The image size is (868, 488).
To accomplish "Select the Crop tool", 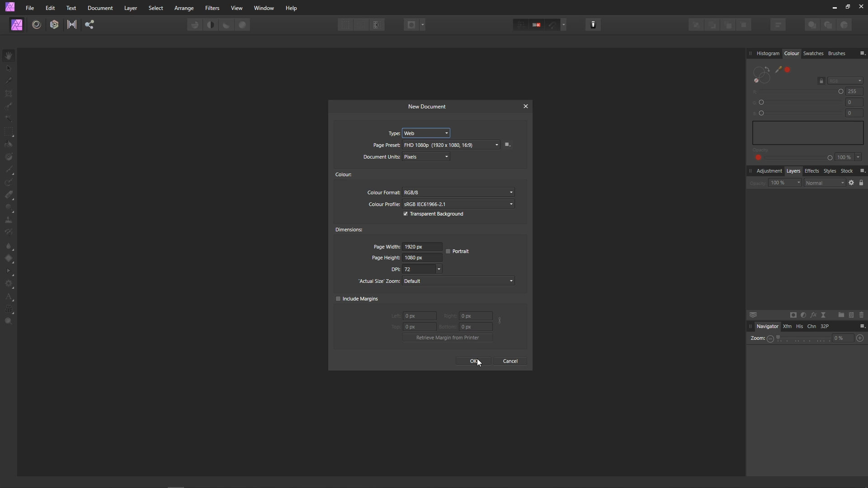I will click(x=9, y=94).
